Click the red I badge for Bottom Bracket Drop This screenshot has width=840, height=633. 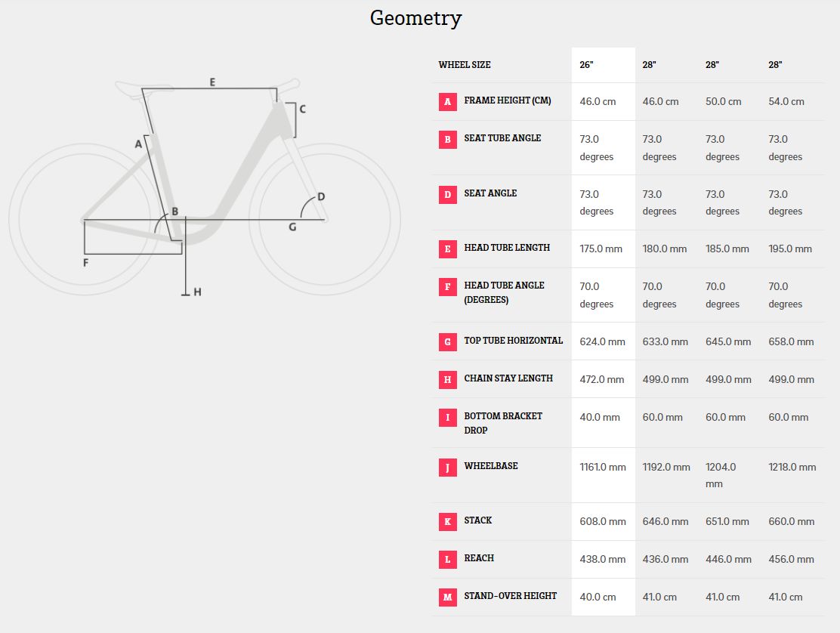[x=447, y=417]
